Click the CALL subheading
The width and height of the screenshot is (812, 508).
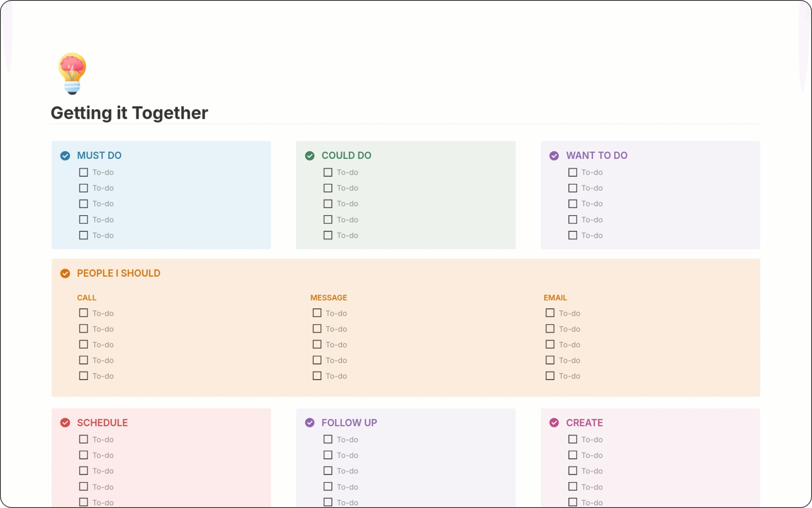pos(87,298)
